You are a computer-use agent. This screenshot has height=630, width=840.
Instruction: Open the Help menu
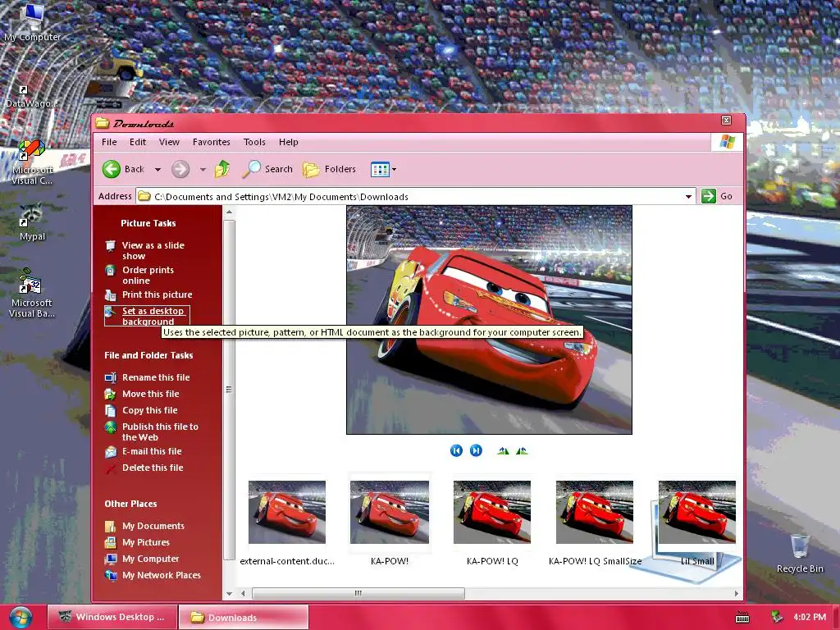[x=288, y=142]
